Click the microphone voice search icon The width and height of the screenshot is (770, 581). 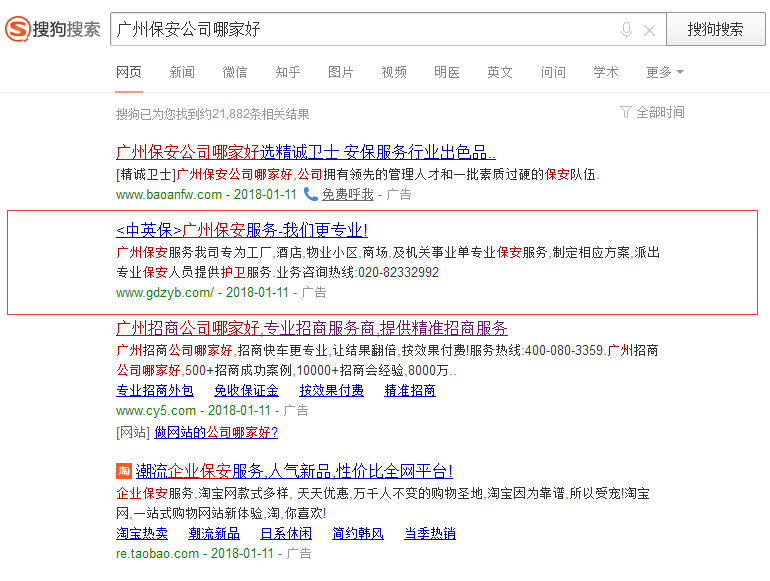tap(626, 30)
